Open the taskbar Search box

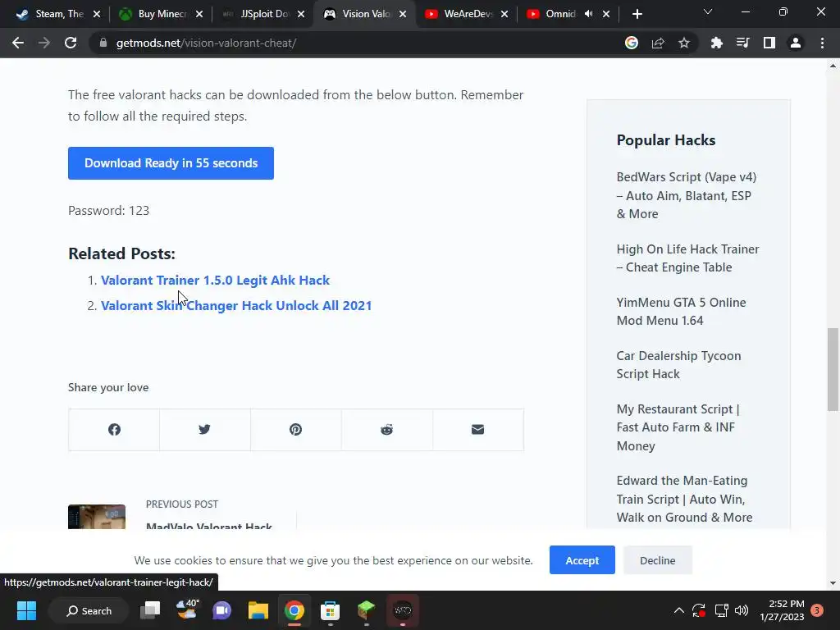89,610
